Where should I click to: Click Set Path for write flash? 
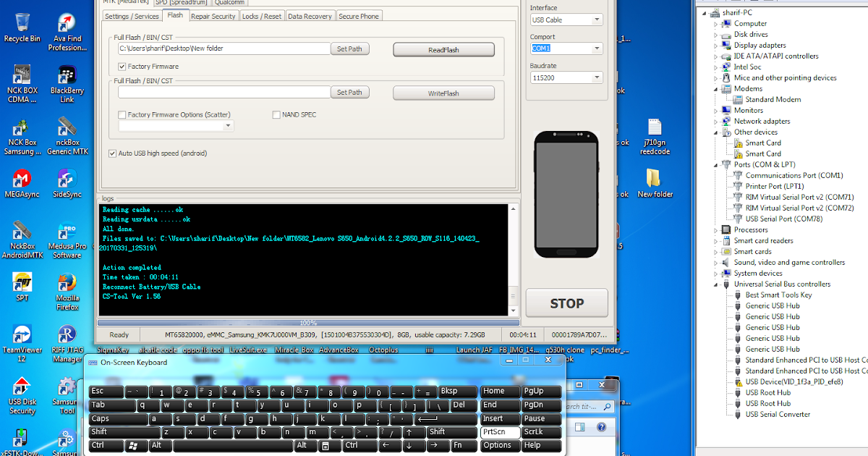click(350, 93)
